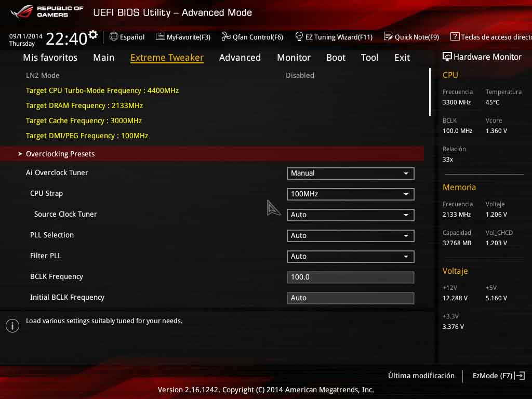The height and width of the screenshot is (399, 532).
Task: Click the BCLK Frequency label
Action: [56, 276]
